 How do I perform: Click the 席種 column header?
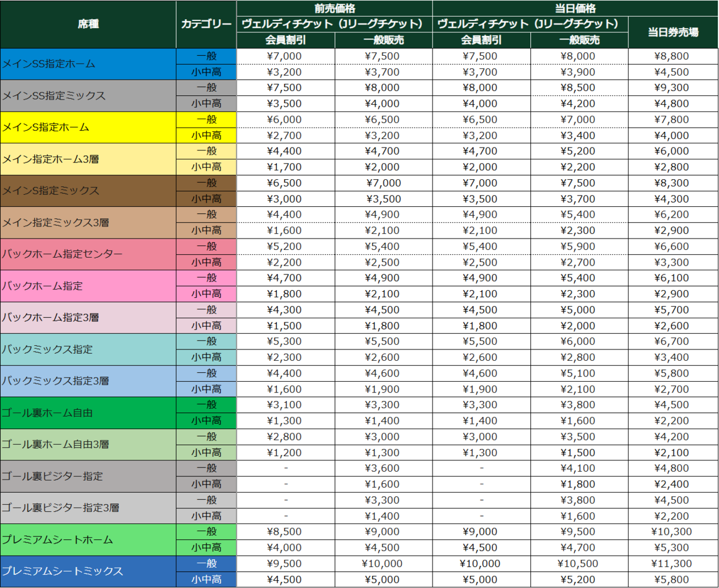pyautogui.click(x=88, y=24)
